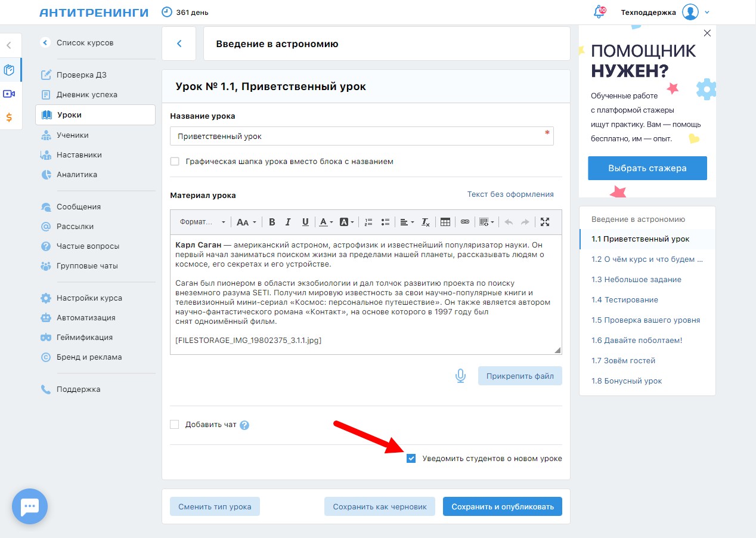Insert a table into lesson material
This screenshot has width=756, height=538.
(x=445, y=222)
